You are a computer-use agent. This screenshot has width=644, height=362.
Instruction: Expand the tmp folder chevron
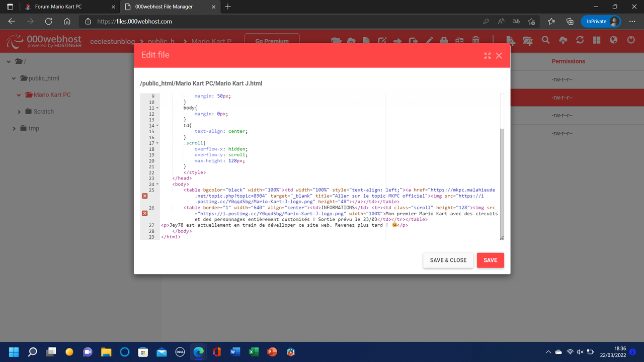pos(14,129)
